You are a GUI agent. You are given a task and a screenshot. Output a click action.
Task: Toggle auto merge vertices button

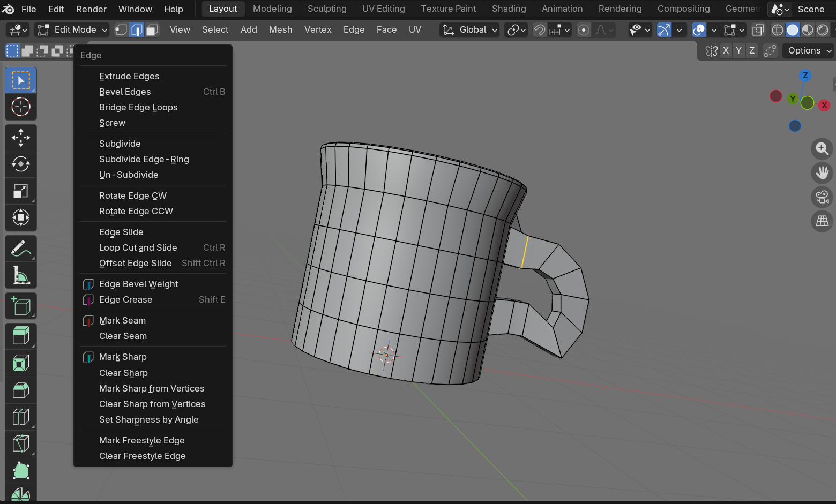click(x=770, y=50)
